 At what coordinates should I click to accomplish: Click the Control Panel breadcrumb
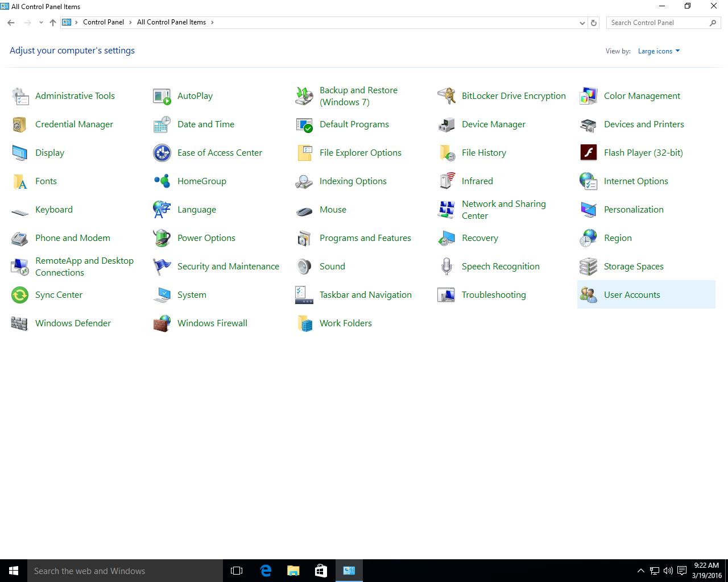tap(103, 22)
